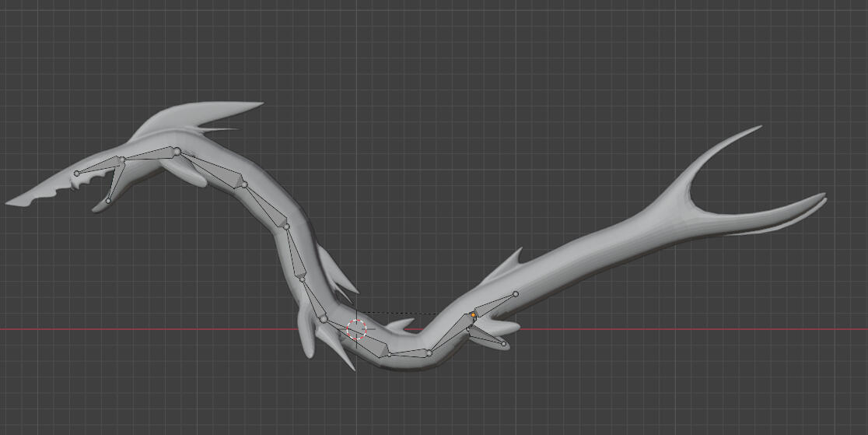868x435 pixels.
Task: Select the orange object origin dot
Action: point(473,315)
